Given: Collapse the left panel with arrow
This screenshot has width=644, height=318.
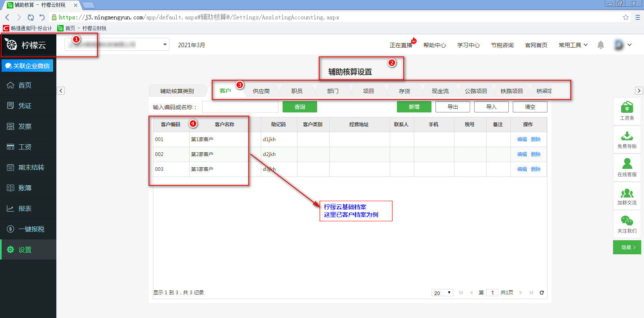Looking at the screenshot, I should (x=61, y=91).
